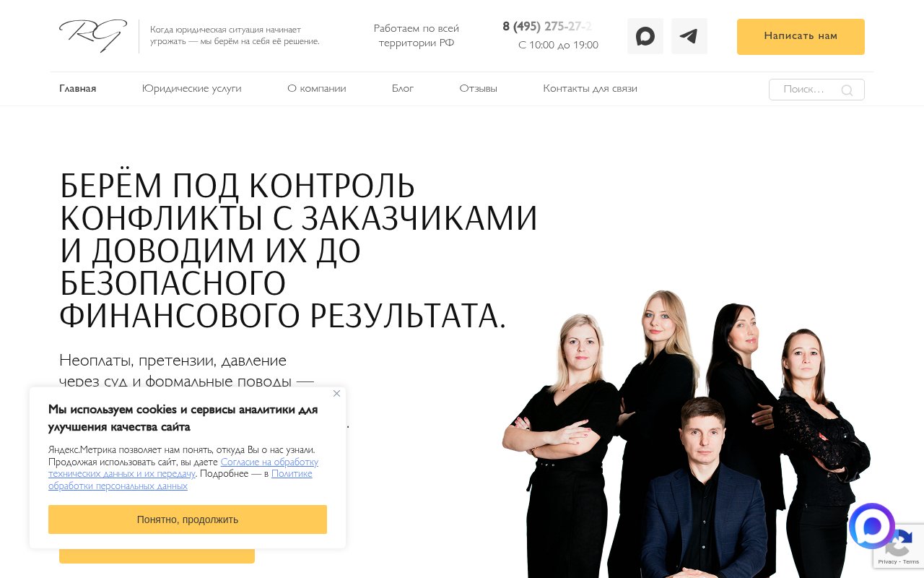
Task: Focus the Поиск search field
Action: (x=816, y=90)
